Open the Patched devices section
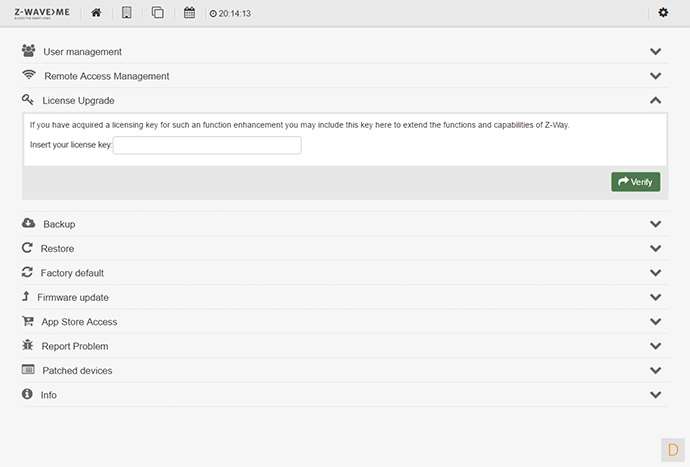This screenshot has width=690, height=467. [76, 371]
